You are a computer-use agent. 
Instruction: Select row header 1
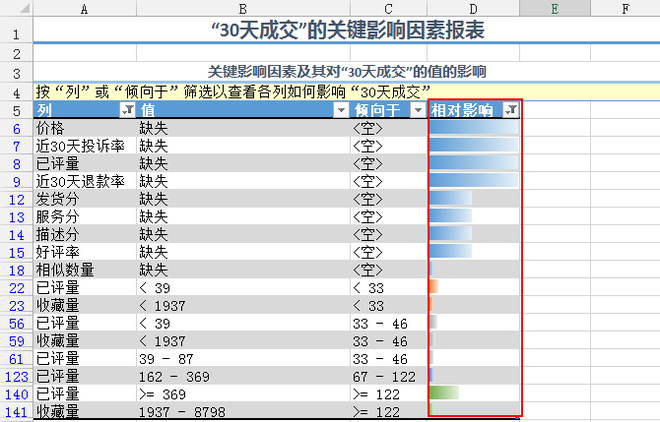click(x=16, y=31)
